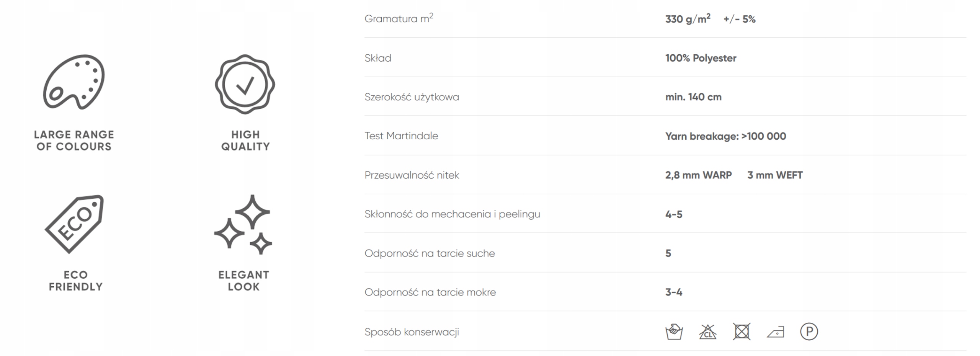
Task: Click the "High Quality" label
Action: pos(245,140)
